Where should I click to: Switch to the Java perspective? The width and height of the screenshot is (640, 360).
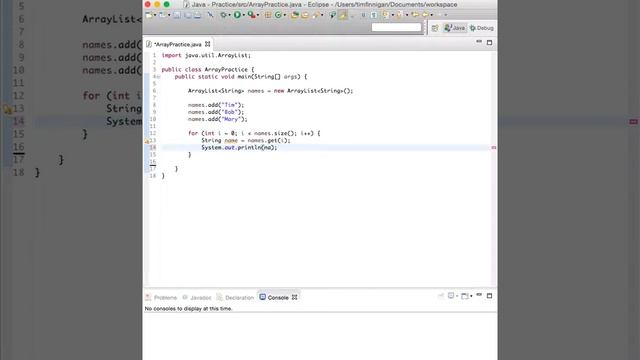tap(455, 28)
